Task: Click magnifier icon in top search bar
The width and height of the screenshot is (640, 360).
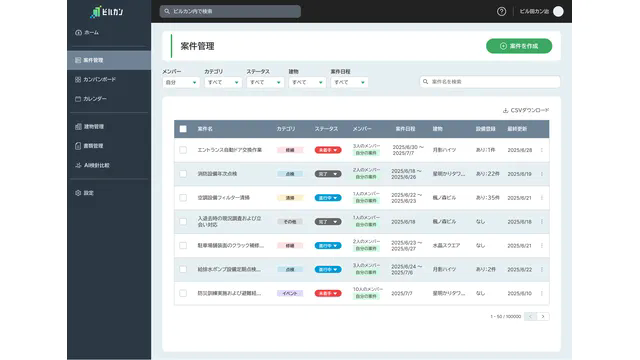Action: [167, 11]
